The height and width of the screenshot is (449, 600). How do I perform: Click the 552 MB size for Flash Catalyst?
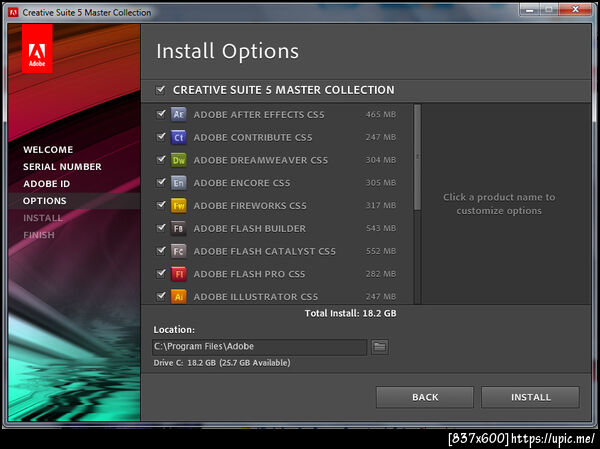(381, 251)
